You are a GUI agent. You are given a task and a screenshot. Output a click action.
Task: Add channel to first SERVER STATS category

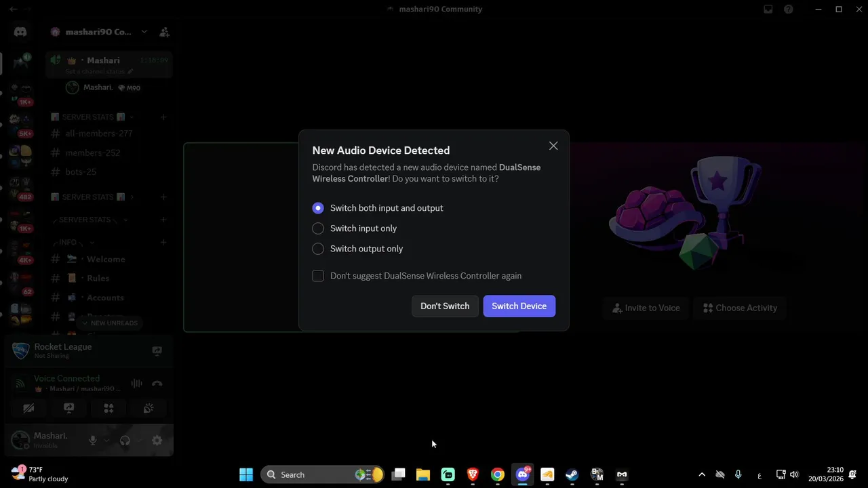click(x=163, y=117)
